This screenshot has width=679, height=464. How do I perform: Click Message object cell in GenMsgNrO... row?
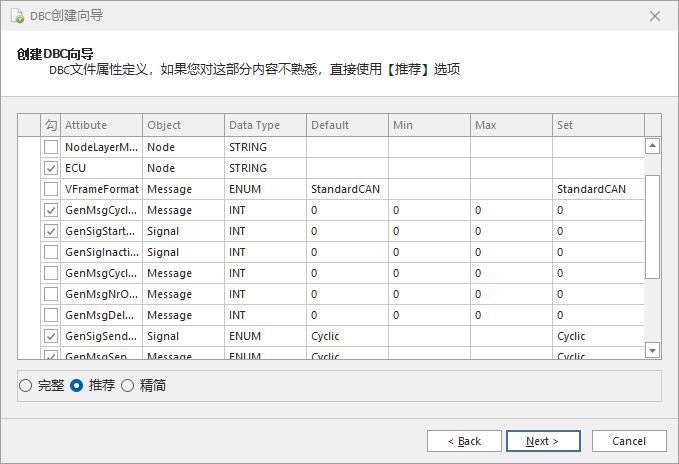click(183, 294)
